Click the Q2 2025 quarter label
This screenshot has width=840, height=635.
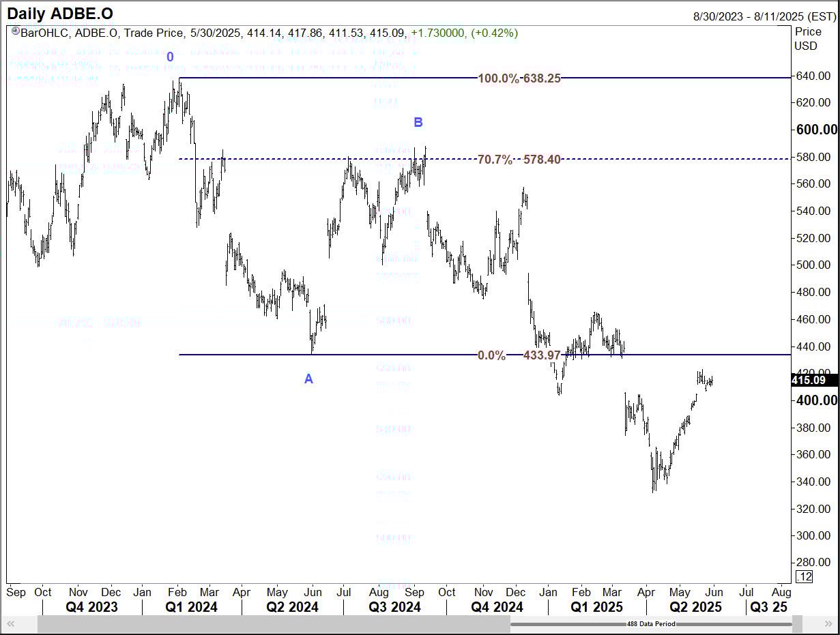coord(695,607)
